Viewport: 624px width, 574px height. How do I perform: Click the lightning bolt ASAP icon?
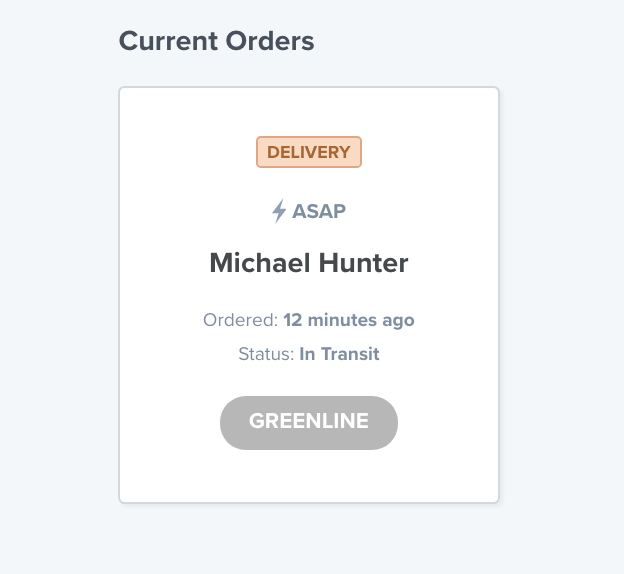pyautogui.click(x=279, y=211)
